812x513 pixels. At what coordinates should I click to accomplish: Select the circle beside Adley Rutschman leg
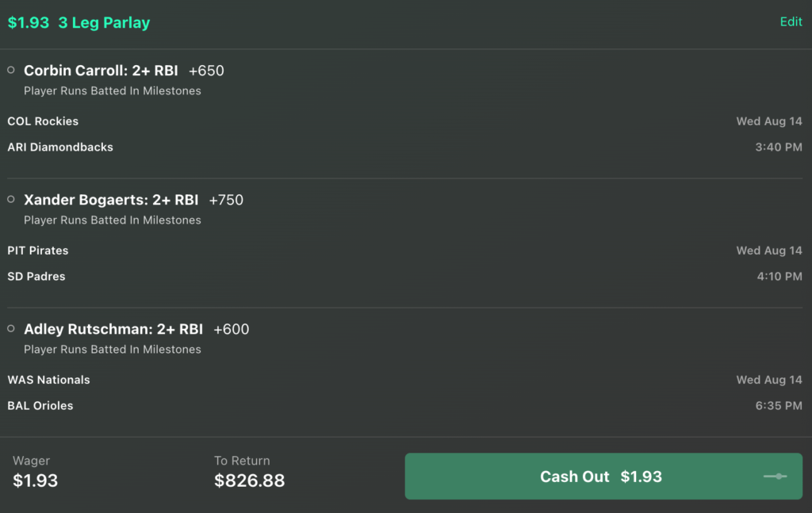click(x=11, y=329)
